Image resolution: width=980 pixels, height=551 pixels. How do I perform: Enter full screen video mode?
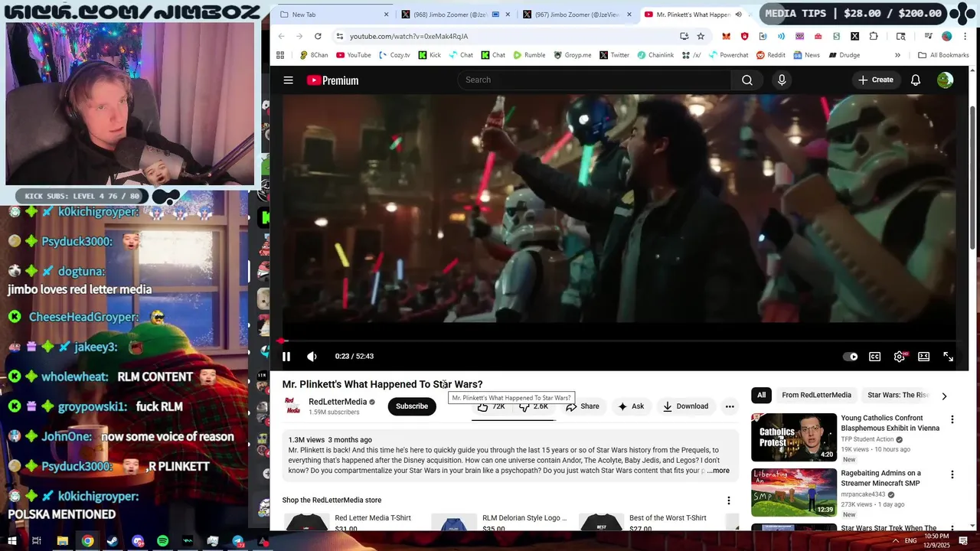(948, 357)
